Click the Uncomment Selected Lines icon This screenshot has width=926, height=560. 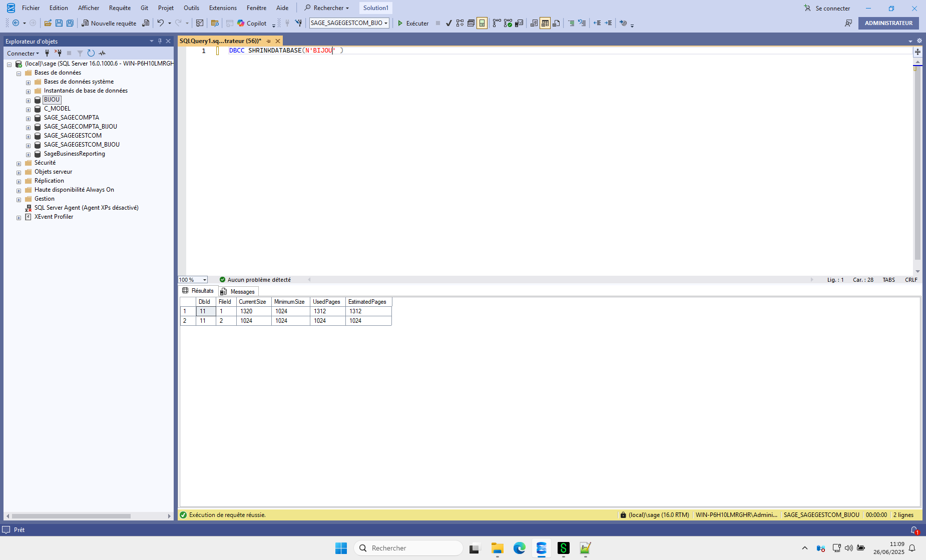click(582, 23)
